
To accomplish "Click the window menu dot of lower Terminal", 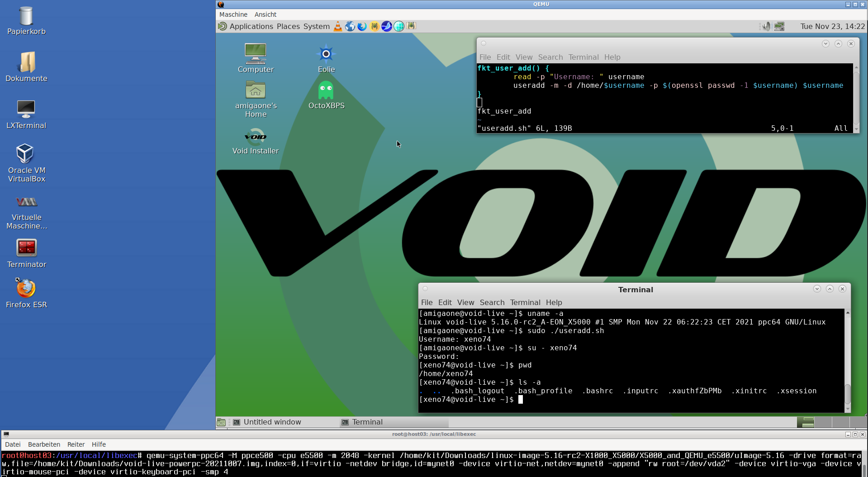I will 425,289.
